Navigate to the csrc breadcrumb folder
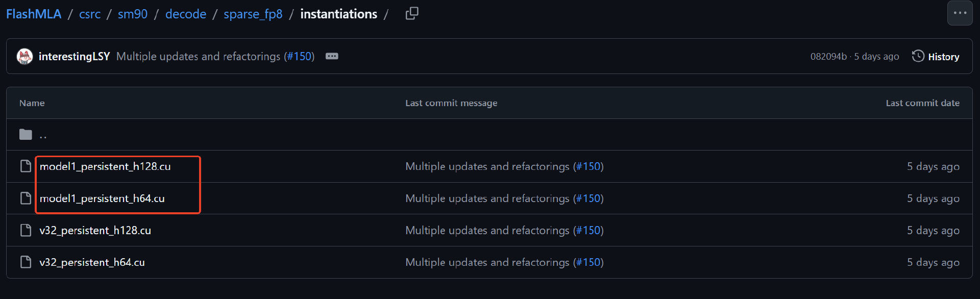 90,14
